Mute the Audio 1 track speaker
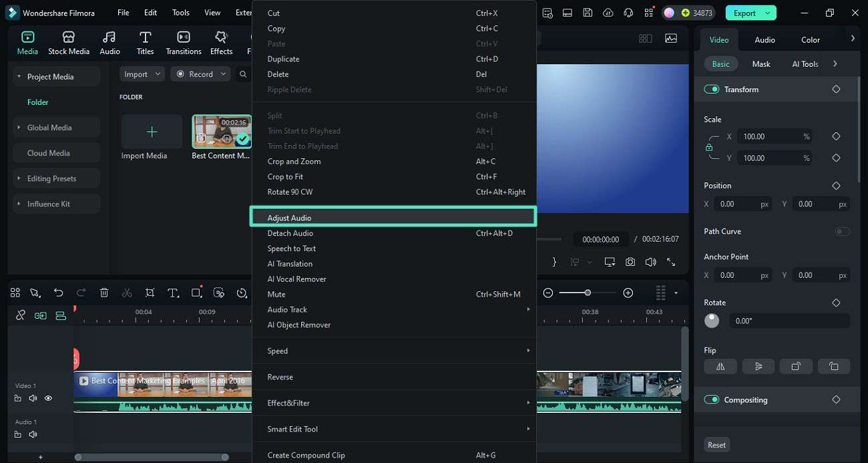 click(x=33, y=434)
